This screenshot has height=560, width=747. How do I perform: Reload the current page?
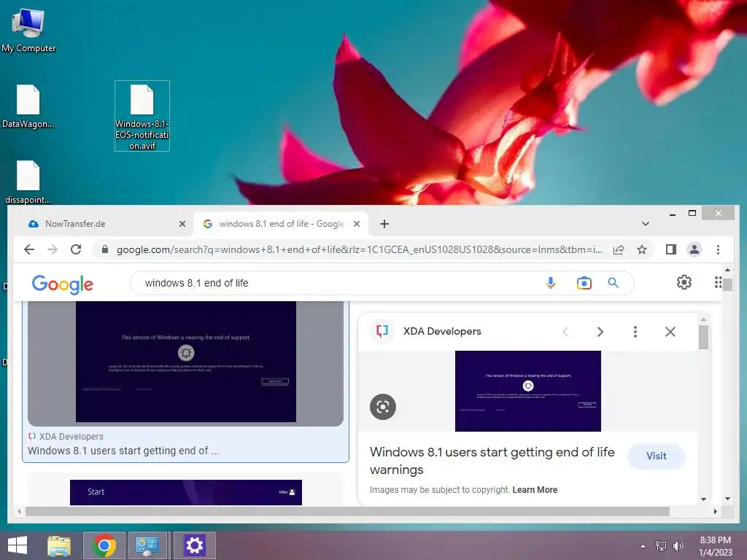click(x=76, y=249)
